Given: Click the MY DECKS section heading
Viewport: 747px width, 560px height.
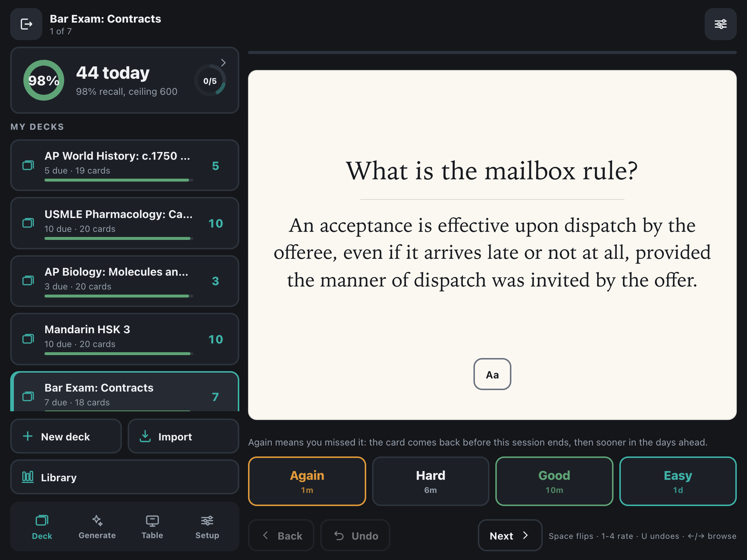Looking at the screenshot, I should tap(37, 127).
